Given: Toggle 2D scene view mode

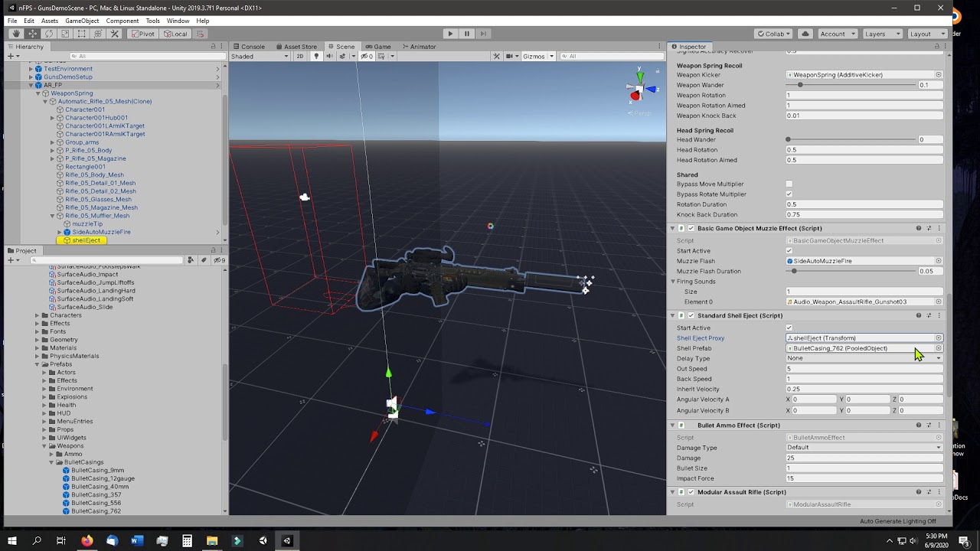Looking at the screenshot, I should (300, 56).
